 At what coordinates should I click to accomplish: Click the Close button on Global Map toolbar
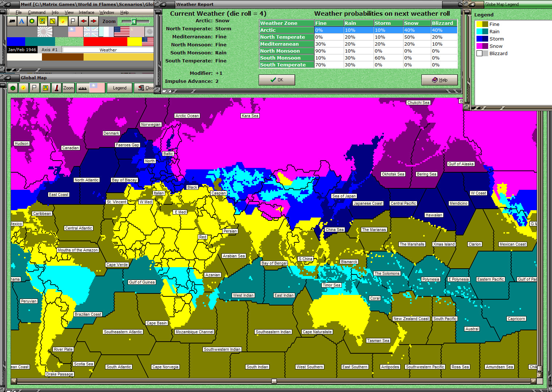pos(144,88)
